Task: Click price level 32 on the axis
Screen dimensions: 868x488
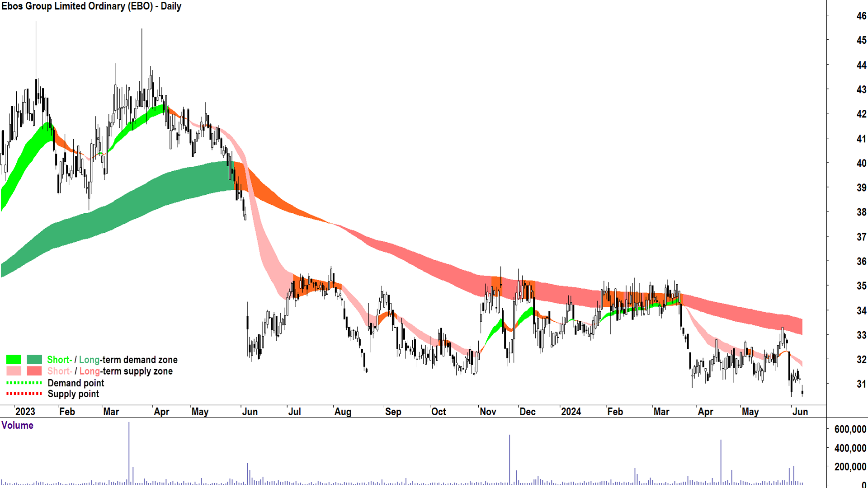Action: click(861, 359)
